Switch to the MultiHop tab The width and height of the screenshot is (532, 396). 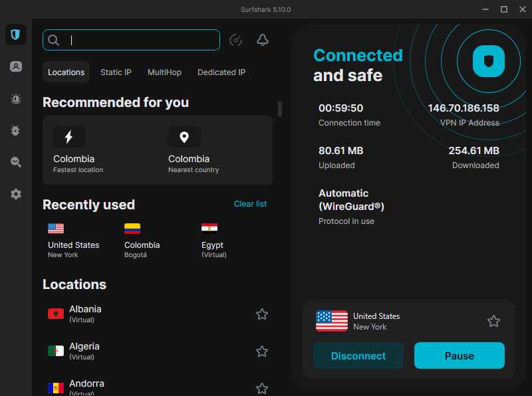[164, 72]
